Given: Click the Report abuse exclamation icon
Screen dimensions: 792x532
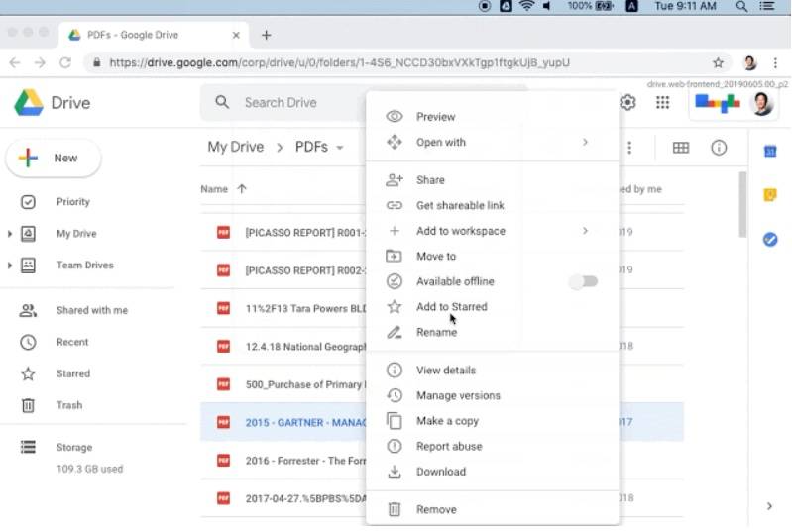Looking at the screenshot, I should (394, 446).
